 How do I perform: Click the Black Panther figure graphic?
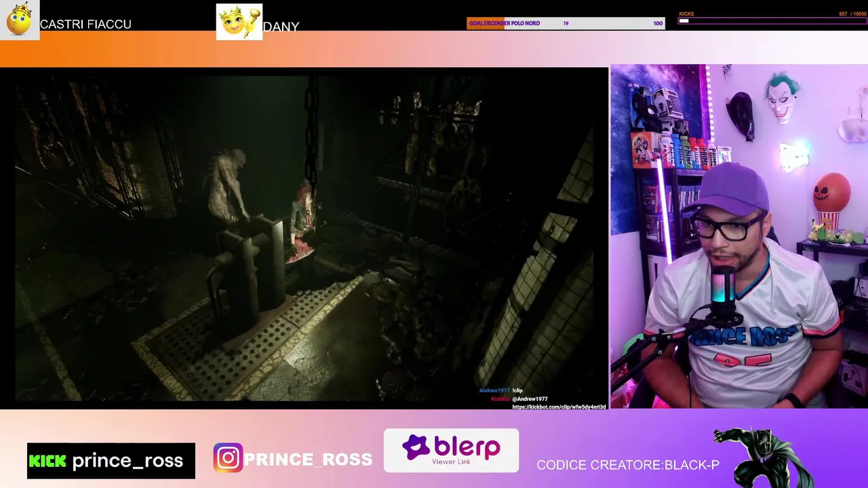tap(764, 457)
